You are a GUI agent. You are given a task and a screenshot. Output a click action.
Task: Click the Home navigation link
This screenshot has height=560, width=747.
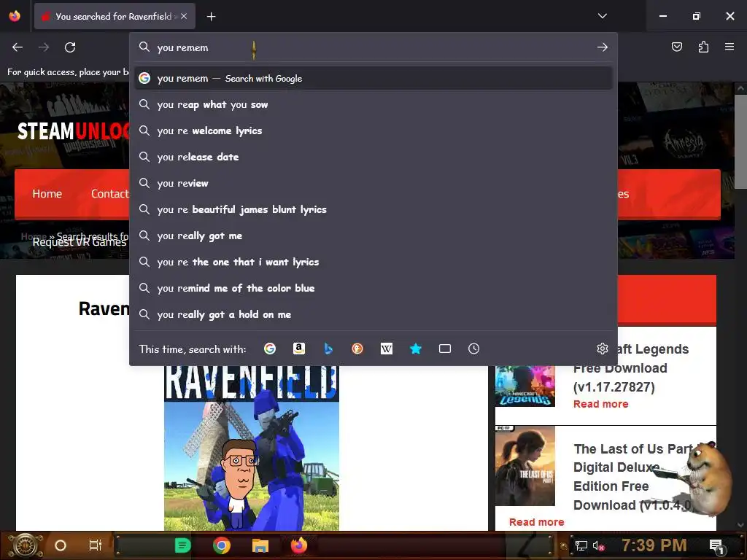click(x=47, y=194)
